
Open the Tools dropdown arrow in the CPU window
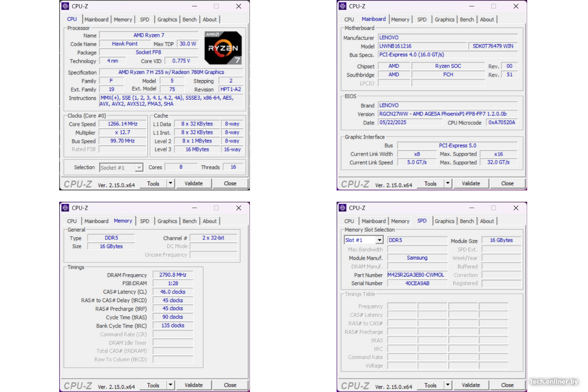point(171,183)
